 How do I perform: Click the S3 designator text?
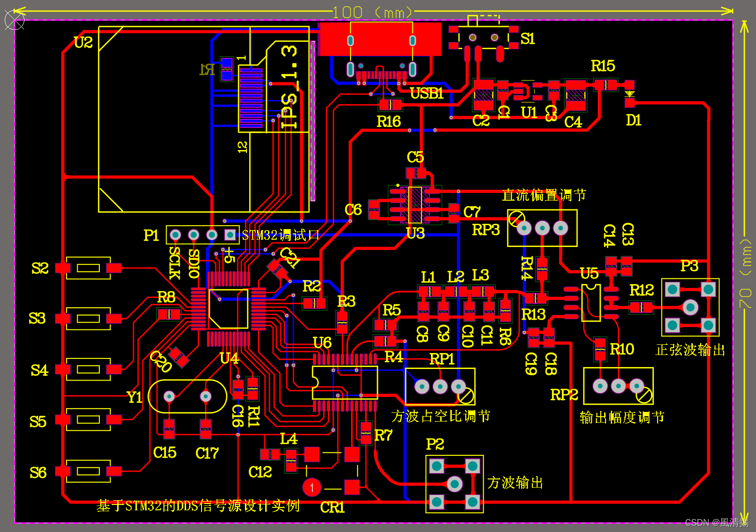click(x=37, y=318)
